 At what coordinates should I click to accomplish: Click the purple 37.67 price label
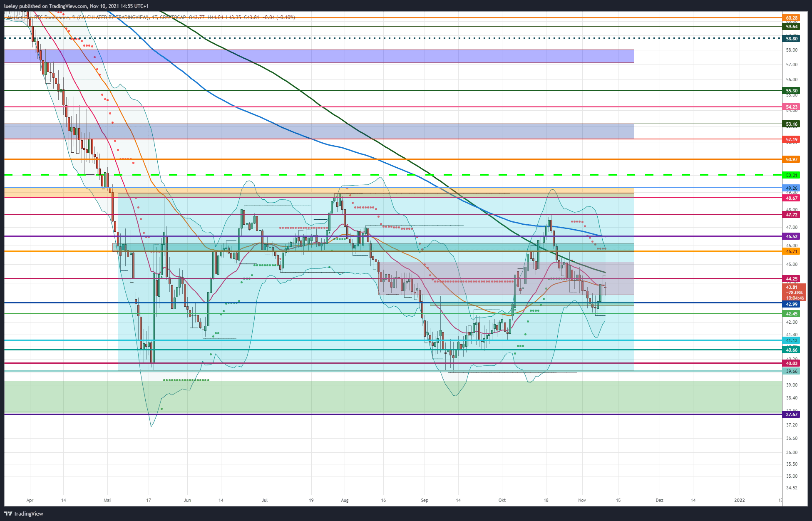point(792,414)
